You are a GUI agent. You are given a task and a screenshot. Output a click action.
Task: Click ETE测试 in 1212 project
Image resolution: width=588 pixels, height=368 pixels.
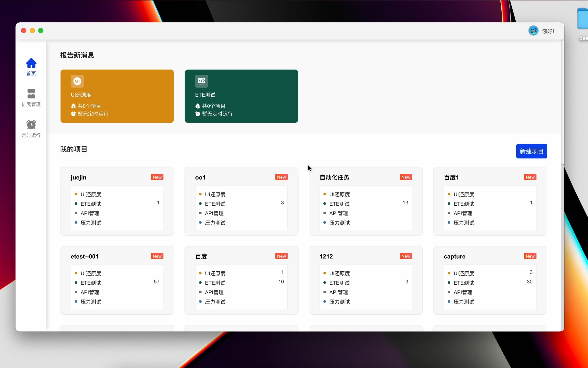(x=339, y=283)
